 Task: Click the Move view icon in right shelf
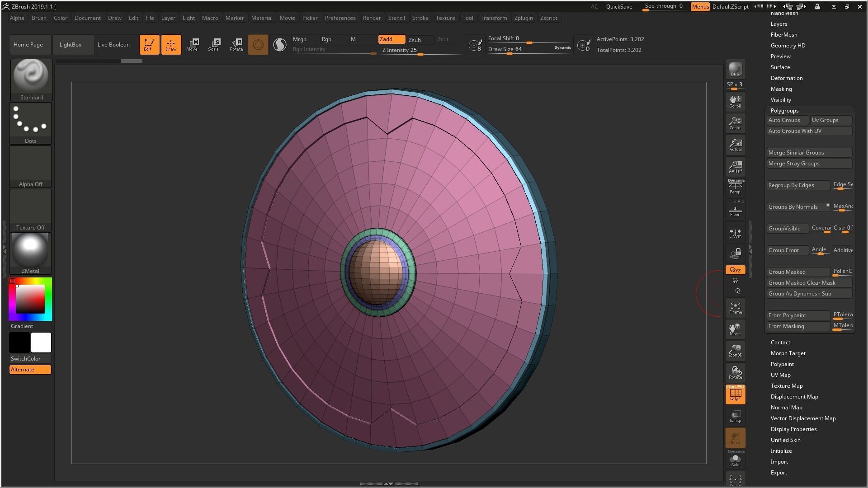(735, 329)
